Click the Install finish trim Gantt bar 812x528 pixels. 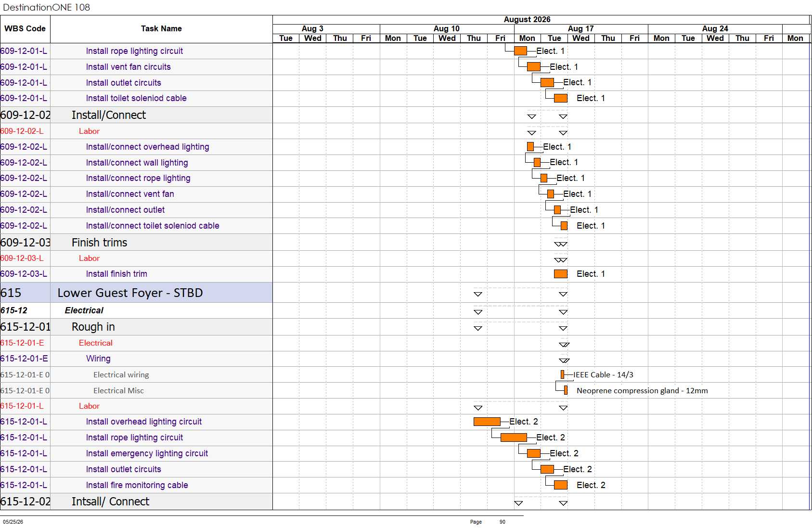coord(561,274)
